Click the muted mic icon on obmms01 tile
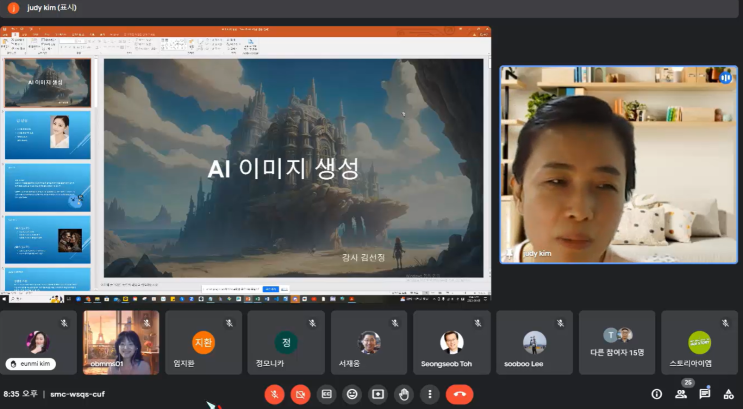Image resolution: width=743 pixels, height=409 pixels. (x=147, y=323)
